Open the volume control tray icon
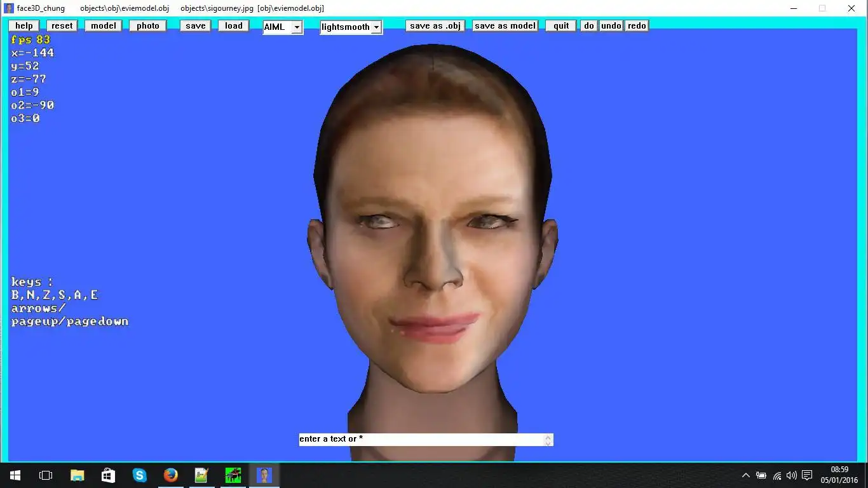Image resolution: width=868 pixels, height=488 pixels. (792, 475)
